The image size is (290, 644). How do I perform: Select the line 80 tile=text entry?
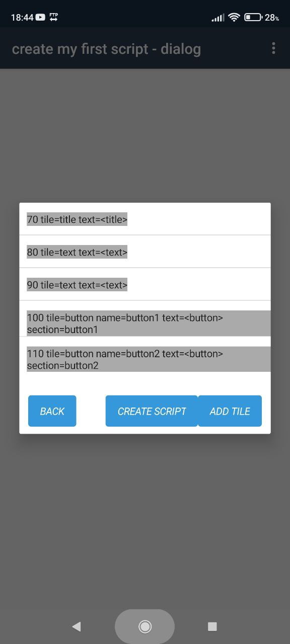pos(145,252)
